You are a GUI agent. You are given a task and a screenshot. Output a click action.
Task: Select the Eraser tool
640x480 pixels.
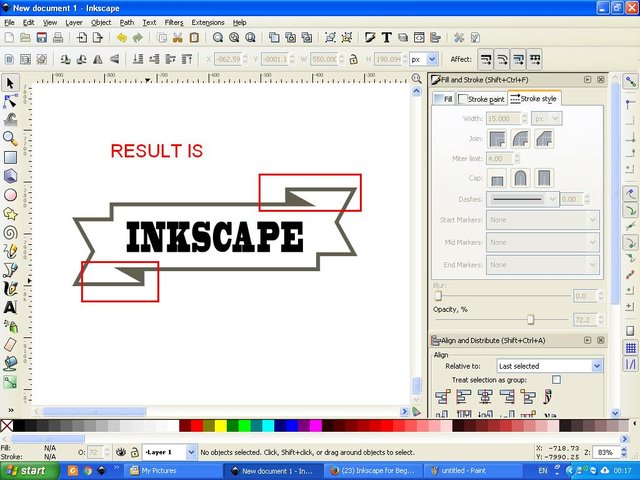10,344
